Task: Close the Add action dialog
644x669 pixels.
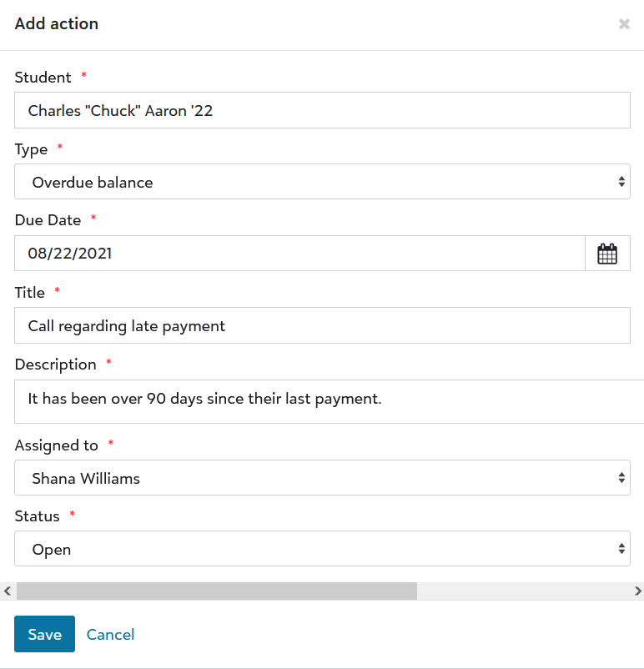Action: pyautogui.click(x=624, y=24)
